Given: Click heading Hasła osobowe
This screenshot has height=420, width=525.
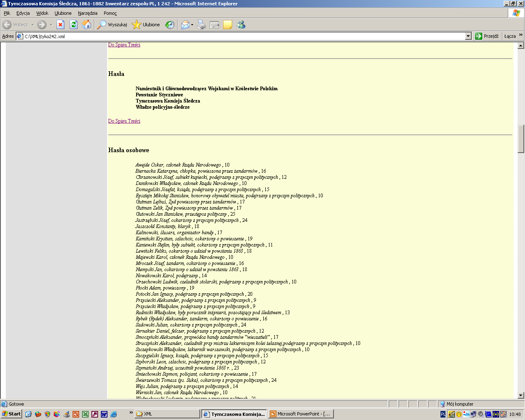Looking at the screenshot, I should coord(129,150).
